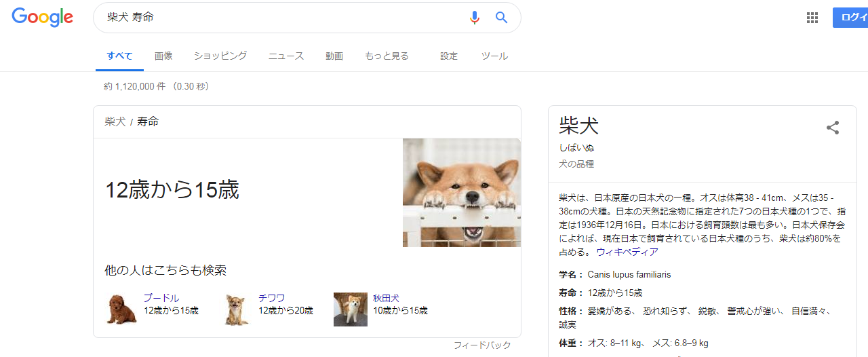Click the 10歳から15歳 text under 秋田犬
The height and width of the screenshot is (357, 868).
pyautogui.click(x=400, y=311)
